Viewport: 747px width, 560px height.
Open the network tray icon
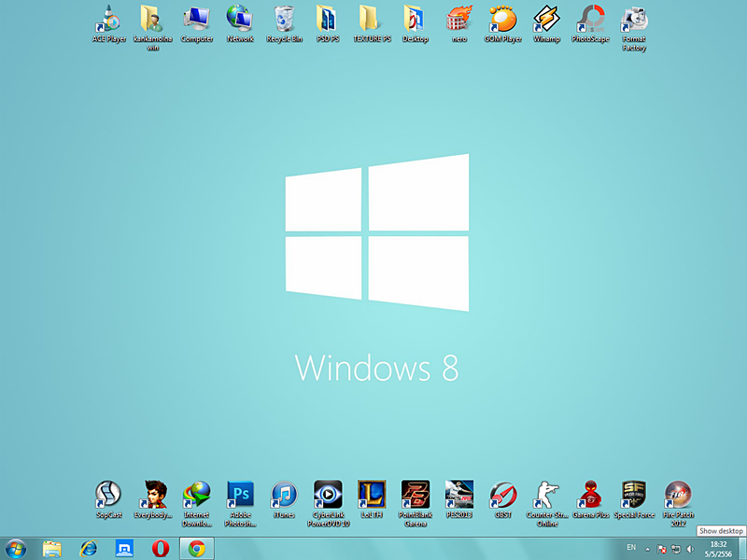(x=675, y=550)
